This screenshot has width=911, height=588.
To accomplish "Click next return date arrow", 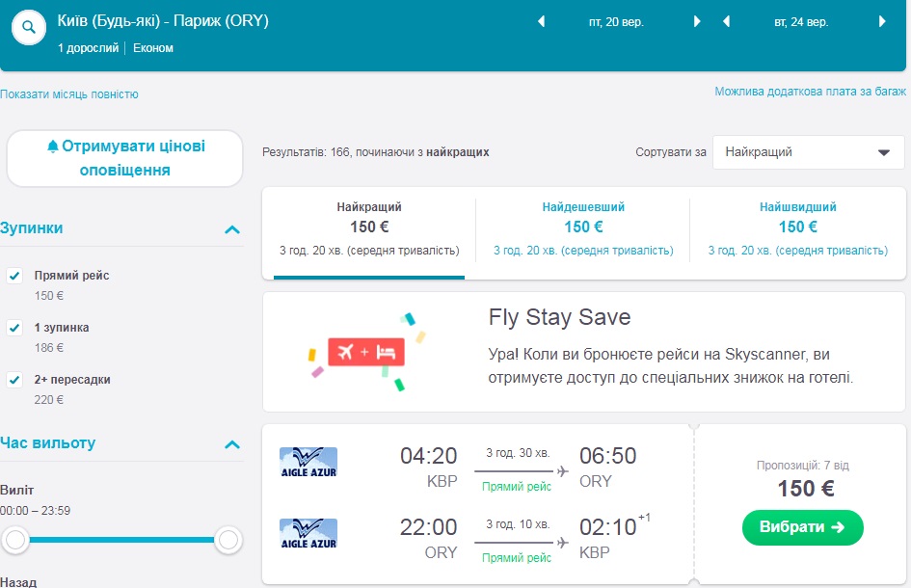I will tap(881, 21).
